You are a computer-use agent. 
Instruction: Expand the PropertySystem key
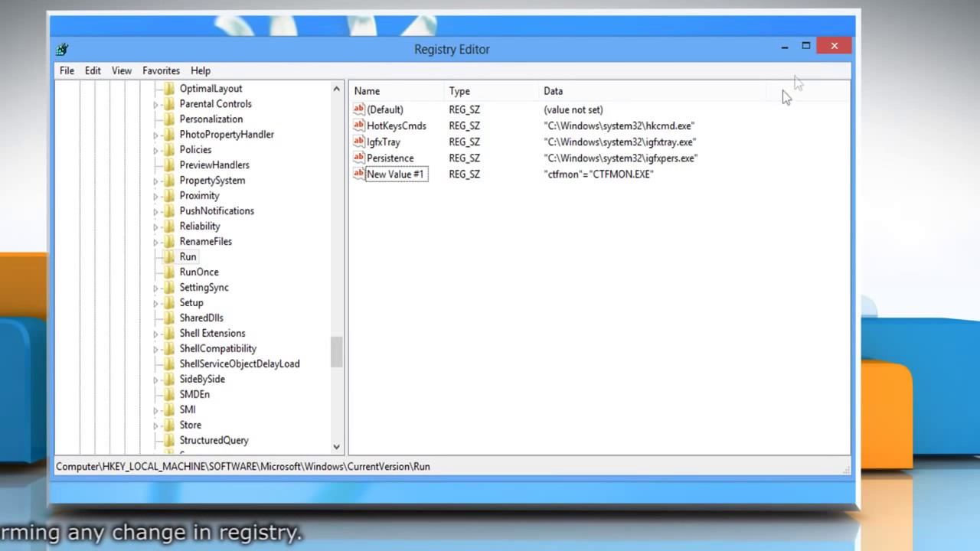(155, 181)
